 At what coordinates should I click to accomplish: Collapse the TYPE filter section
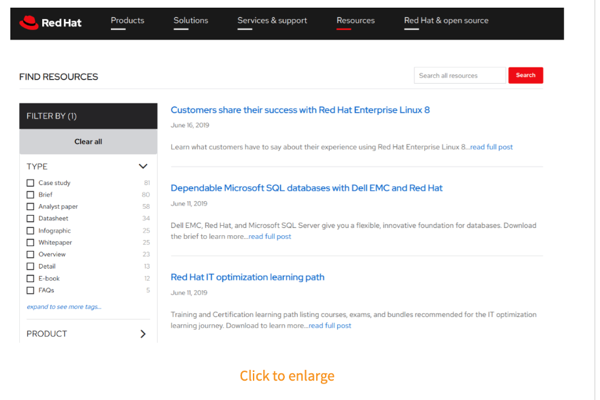[x=143, y=166]
